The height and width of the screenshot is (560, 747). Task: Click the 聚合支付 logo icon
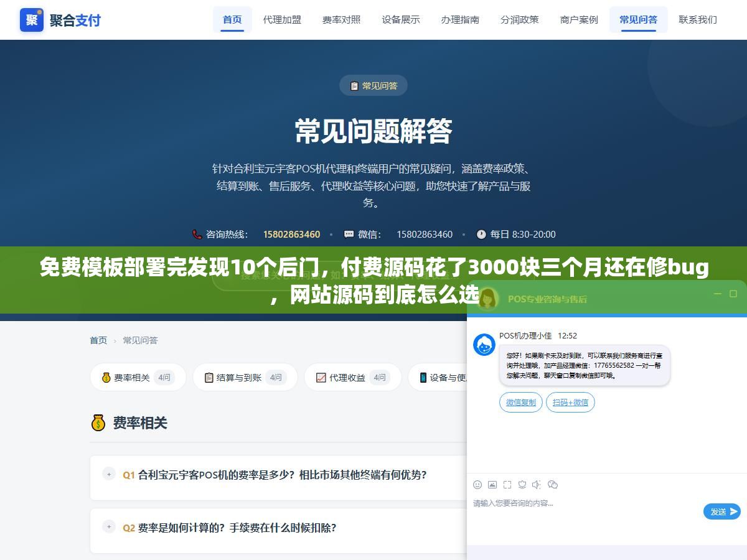click(32, 20)
